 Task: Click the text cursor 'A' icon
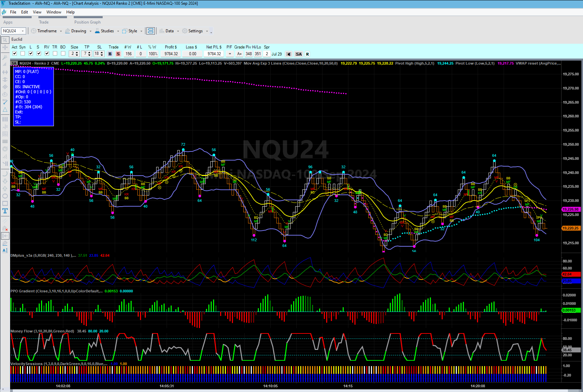[5, 250]
